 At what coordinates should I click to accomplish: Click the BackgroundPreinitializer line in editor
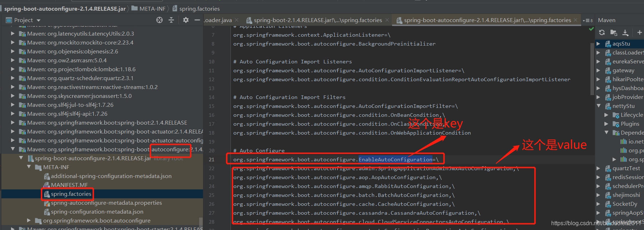(334, 44)
